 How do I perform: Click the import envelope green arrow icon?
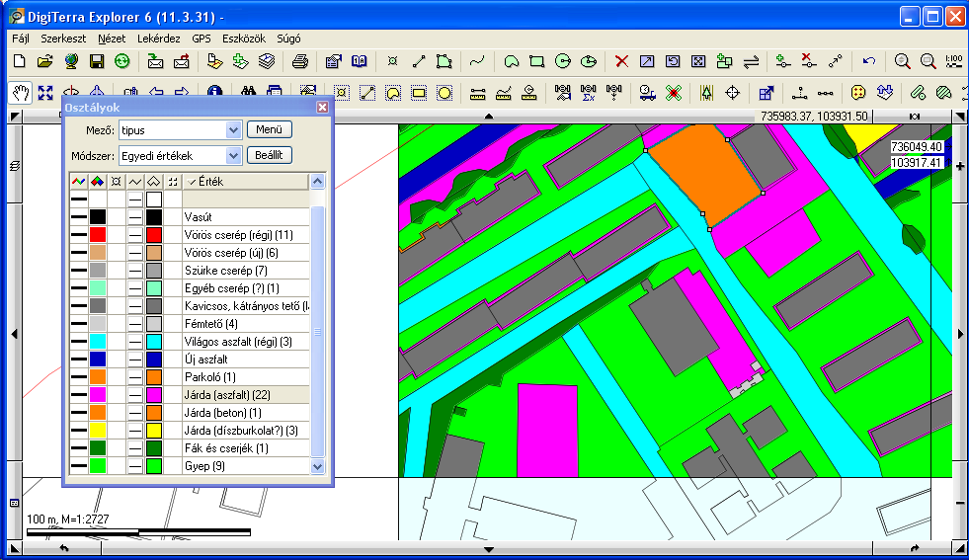point(155,61)
